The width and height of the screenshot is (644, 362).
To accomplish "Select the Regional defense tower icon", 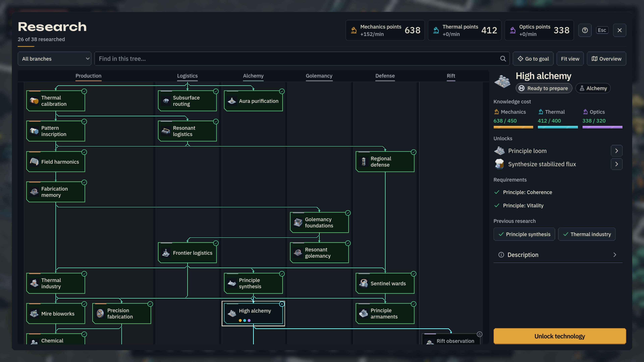I will 363,162.
